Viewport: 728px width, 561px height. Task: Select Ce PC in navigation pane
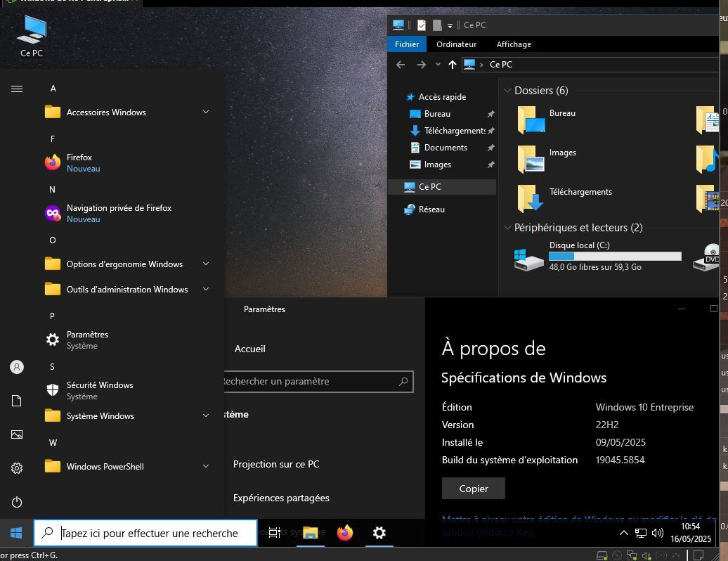pos(441,187)
